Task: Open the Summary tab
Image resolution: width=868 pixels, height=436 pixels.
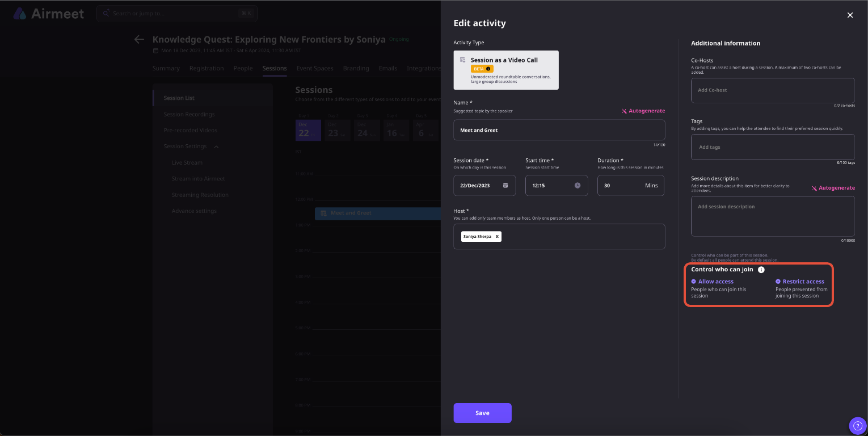Action: [166, 68]
